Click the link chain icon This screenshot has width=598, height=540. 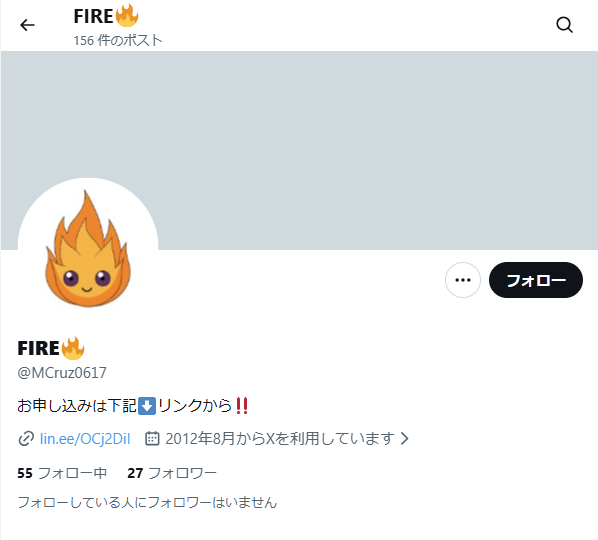click(x=26, y=439)
